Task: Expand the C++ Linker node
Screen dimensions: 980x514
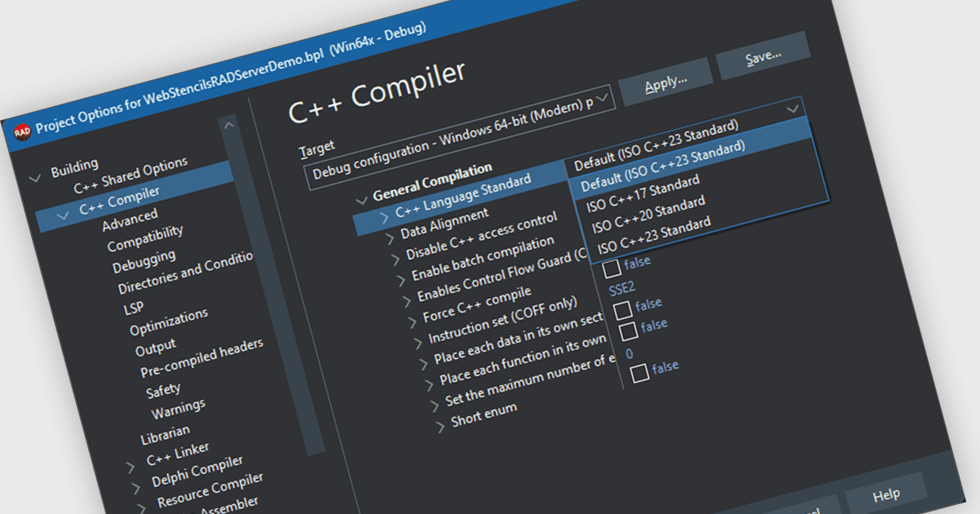Action: coord(131,467)
